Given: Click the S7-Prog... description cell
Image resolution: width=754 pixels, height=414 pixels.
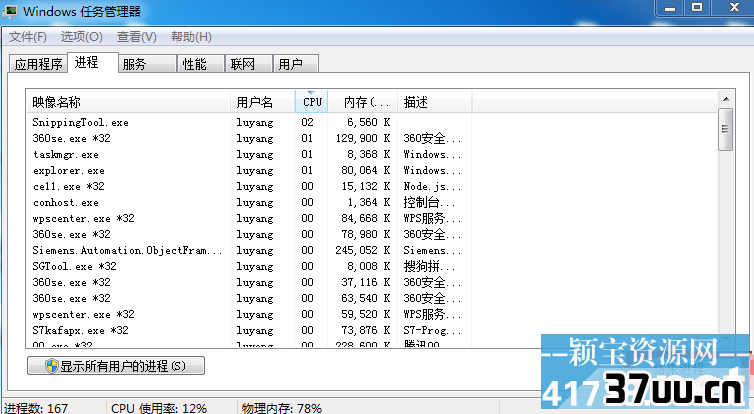Looking at the screenshot, I should pos(432,330).
